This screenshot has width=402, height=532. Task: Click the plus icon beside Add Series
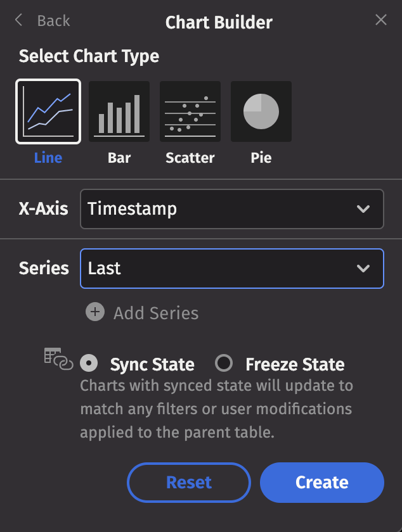[95, 312]
